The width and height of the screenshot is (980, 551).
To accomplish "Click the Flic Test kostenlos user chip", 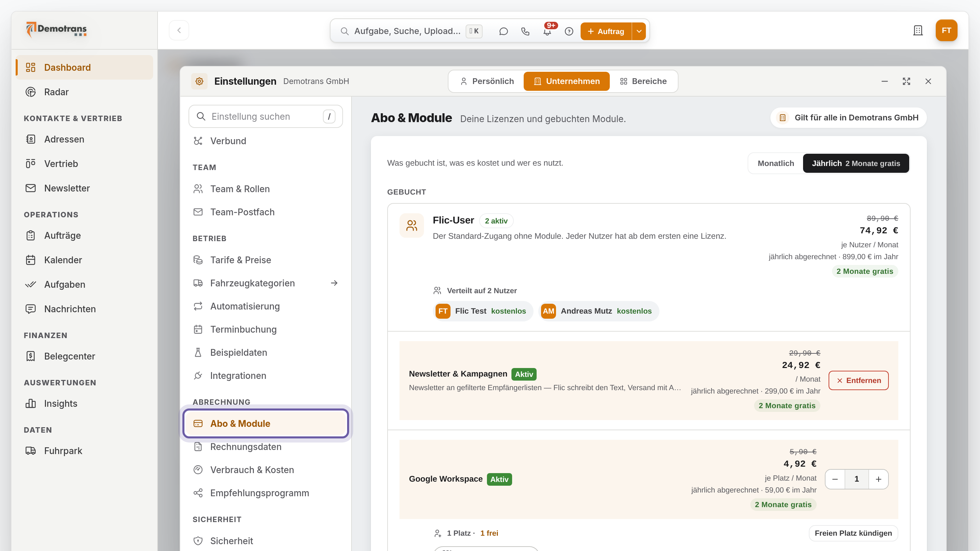I will click(x=483, y=311).
